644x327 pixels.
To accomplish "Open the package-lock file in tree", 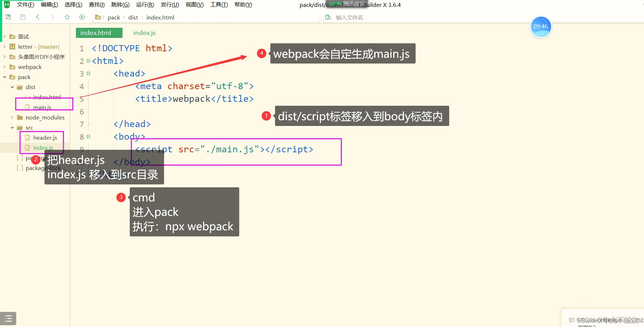I will (x=45, y=168).
